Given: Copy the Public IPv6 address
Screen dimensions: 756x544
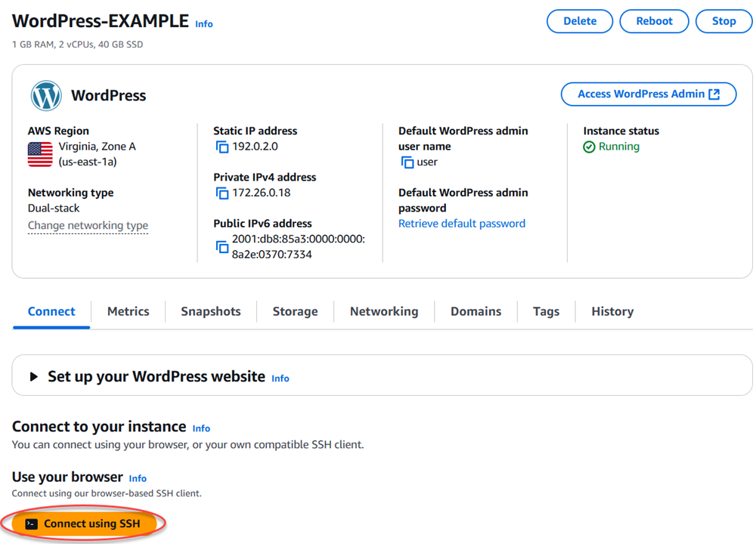Looking at the screenshot, I should [222, 246].
